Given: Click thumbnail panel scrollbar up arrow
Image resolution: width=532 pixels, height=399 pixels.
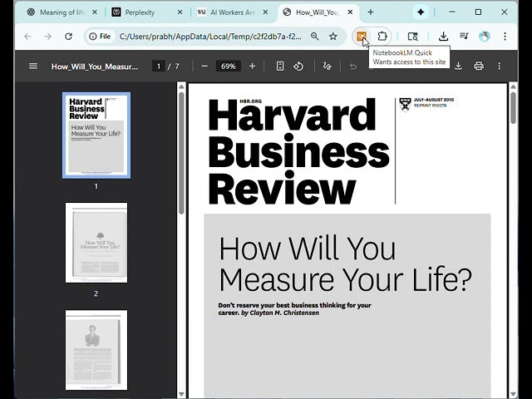Looking at the screenshot, I should pyautogui.click(x=181, y=86).
